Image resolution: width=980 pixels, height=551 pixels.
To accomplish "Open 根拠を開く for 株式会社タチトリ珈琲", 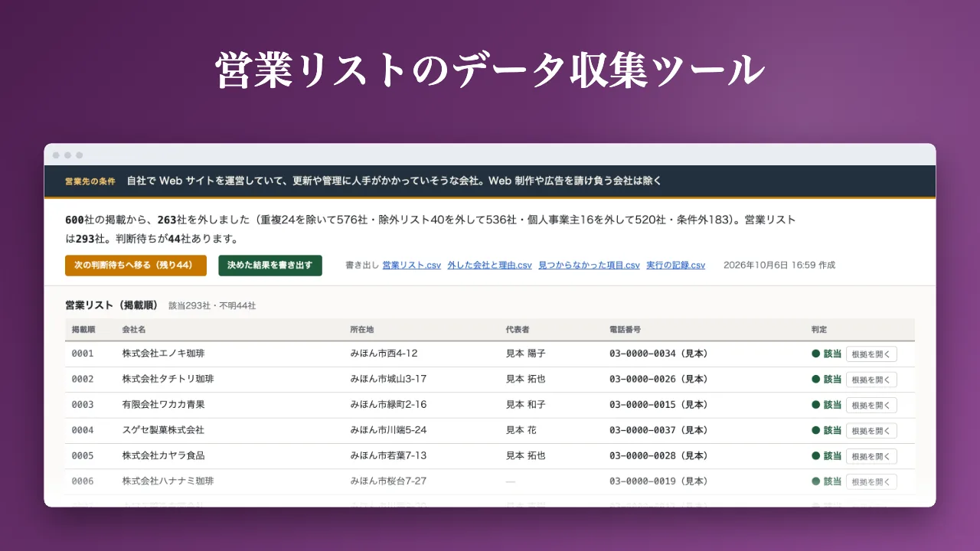I will tap(871, 380).
